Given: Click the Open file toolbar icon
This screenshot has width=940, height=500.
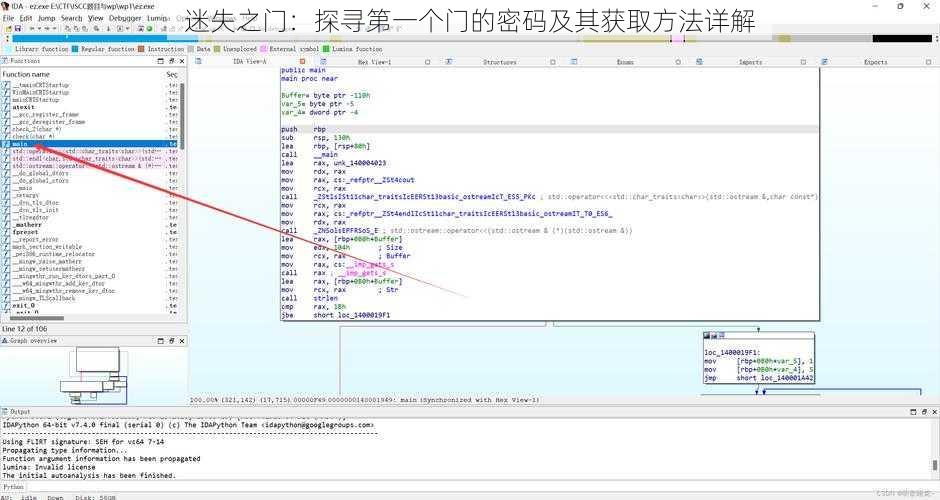Looking at the screenshot, I should click(x=7, y=28).
